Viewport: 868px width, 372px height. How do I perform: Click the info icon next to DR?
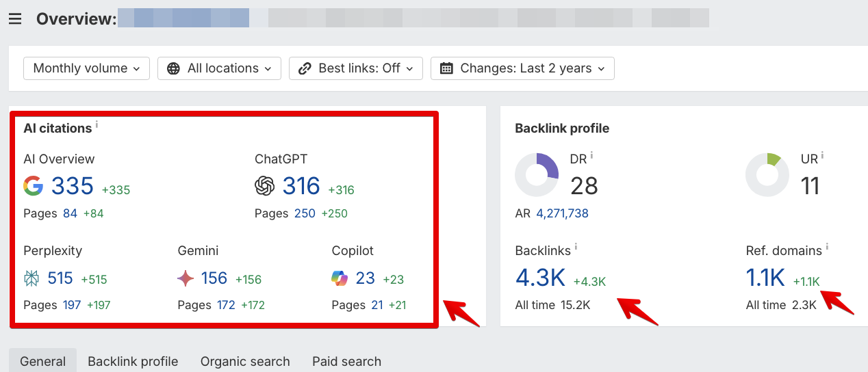coord(591,156)
